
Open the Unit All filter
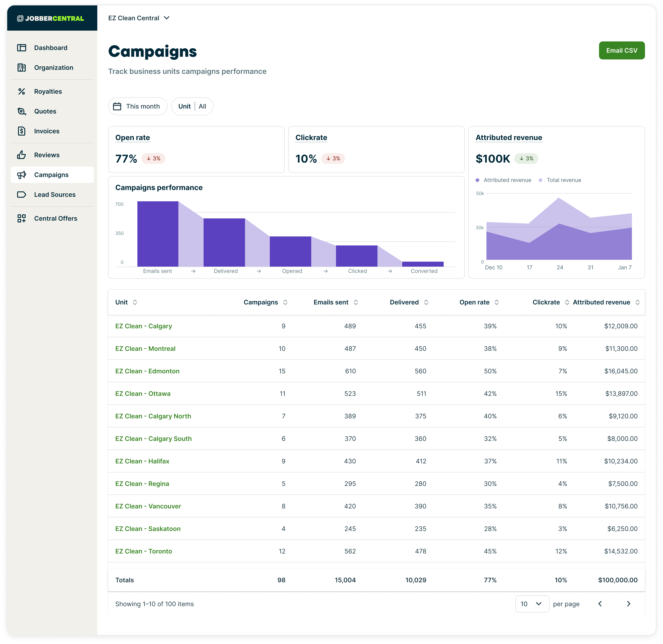(192, 106)
